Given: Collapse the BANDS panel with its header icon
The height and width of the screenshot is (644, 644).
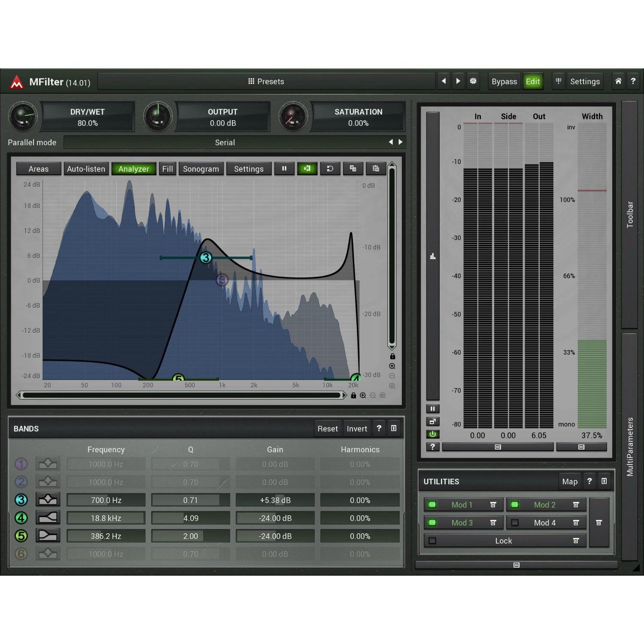Looking at the screenshot, I should 393,428.
